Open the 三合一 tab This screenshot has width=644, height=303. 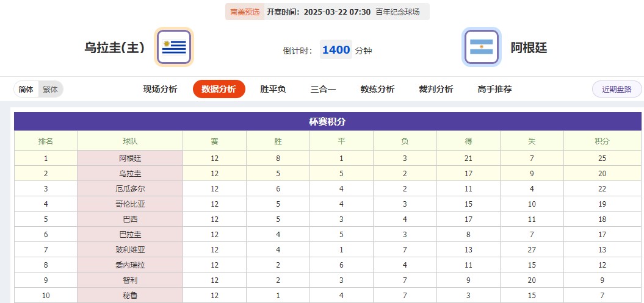tap(323, 89)
